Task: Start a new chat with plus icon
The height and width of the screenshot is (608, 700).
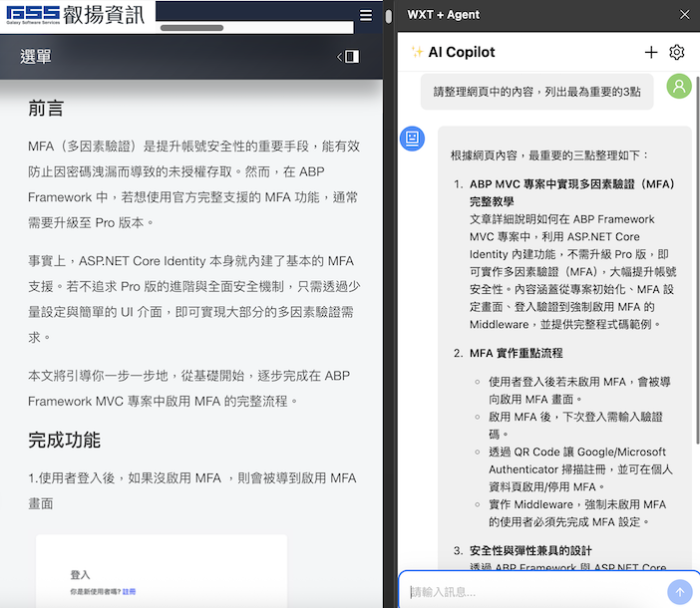Action: coord(651,52)
